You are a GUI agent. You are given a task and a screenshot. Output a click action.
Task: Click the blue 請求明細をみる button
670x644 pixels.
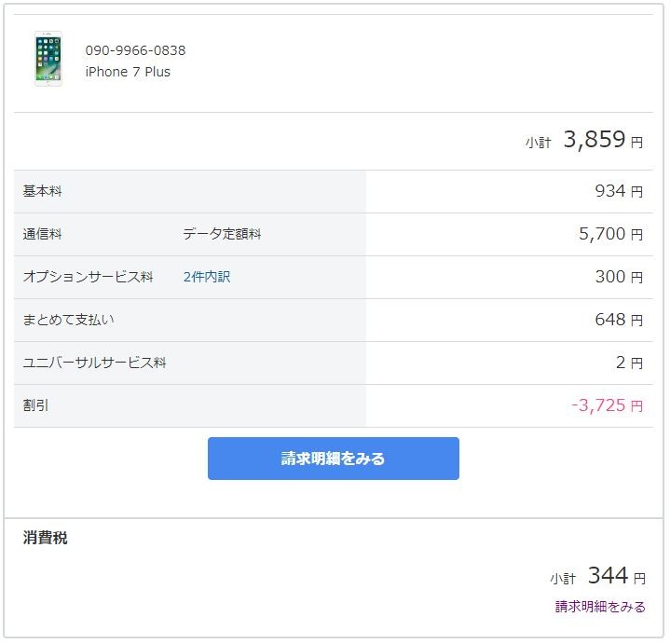(x=334, y=459)
